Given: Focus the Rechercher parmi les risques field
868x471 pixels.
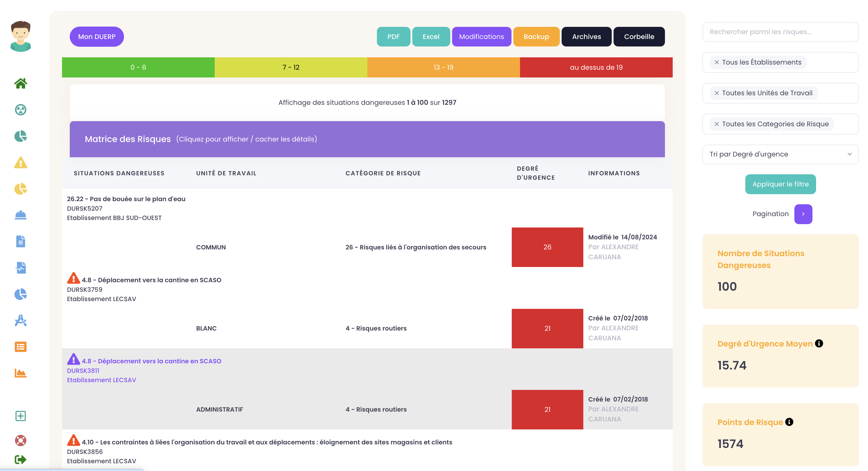Looking at the screenshot, I should click(x=780, y=32).
